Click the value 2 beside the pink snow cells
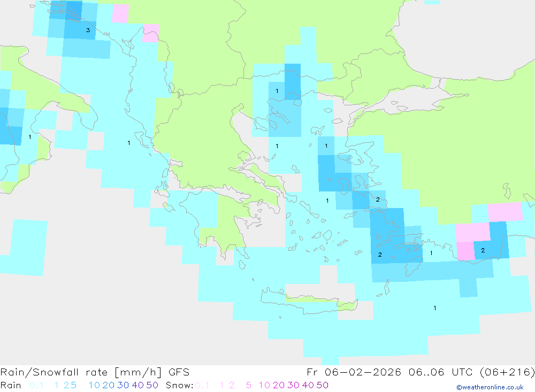 (x=483, y=250)
